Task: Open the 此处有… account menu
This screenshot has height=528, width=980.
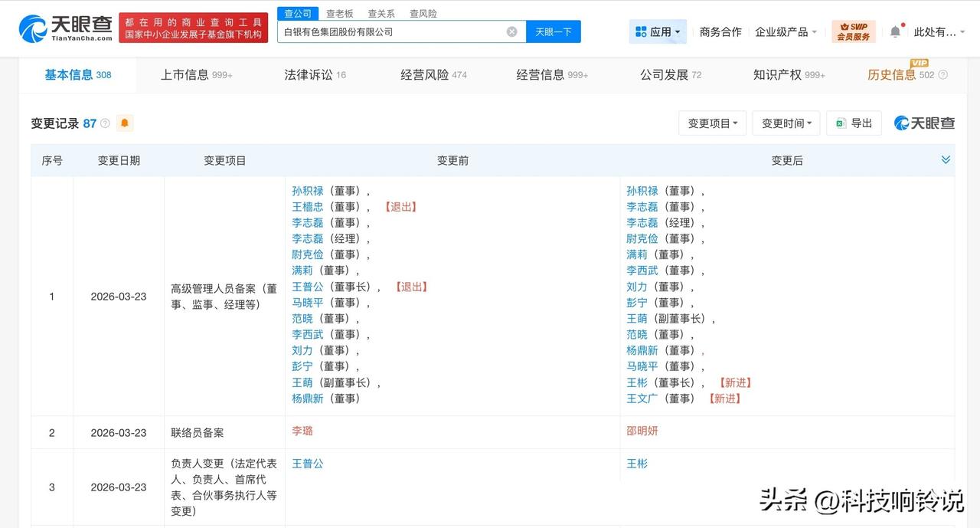Action: click(939, 32)
